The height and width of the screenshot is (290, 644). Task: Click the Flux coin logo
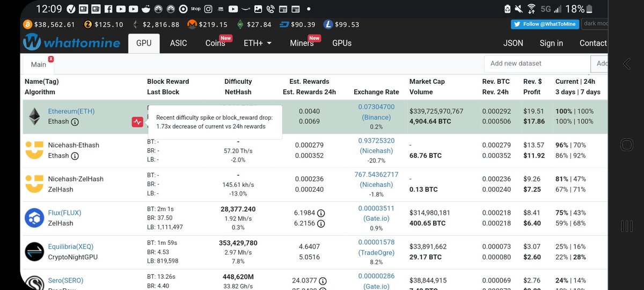(x=34, y=218)
